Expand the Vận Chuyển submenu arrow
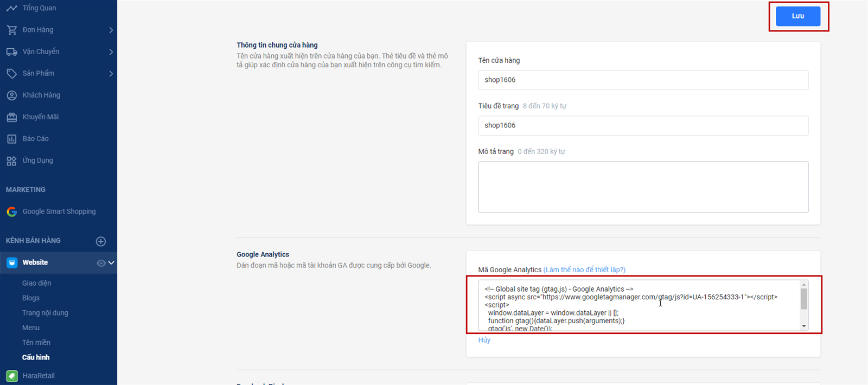The height and width of the screenshot is (385, 868). (111, 52)
